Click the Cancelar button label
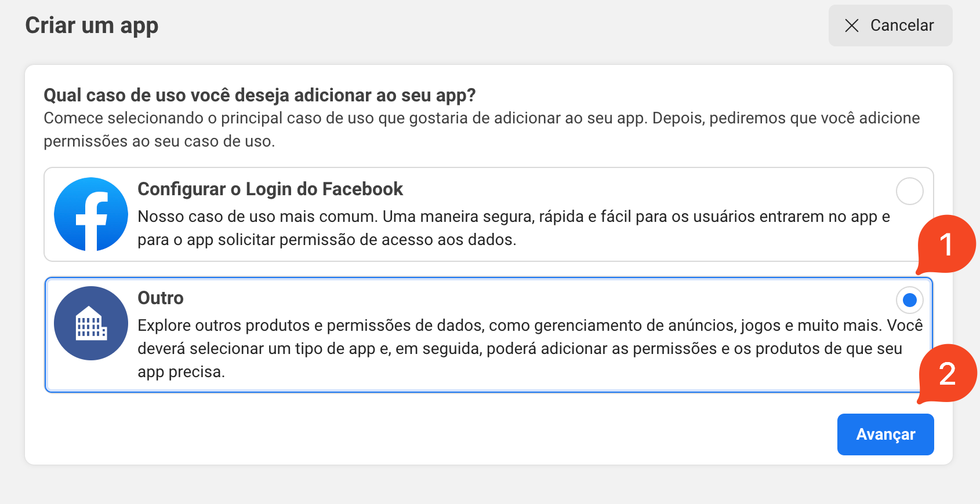980x504 pixels. coord(902,25)
